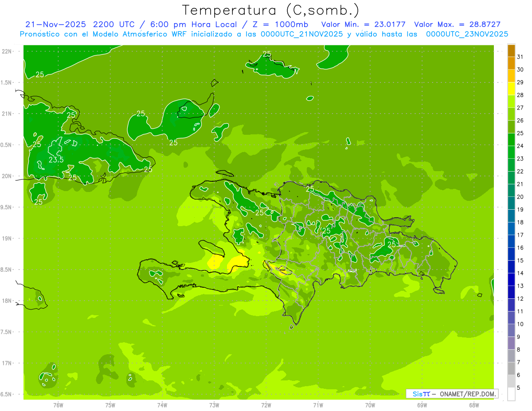The image size is (532, 411).
Task: Click the "68W" longitude axis label
Action: tap(474, 405)
